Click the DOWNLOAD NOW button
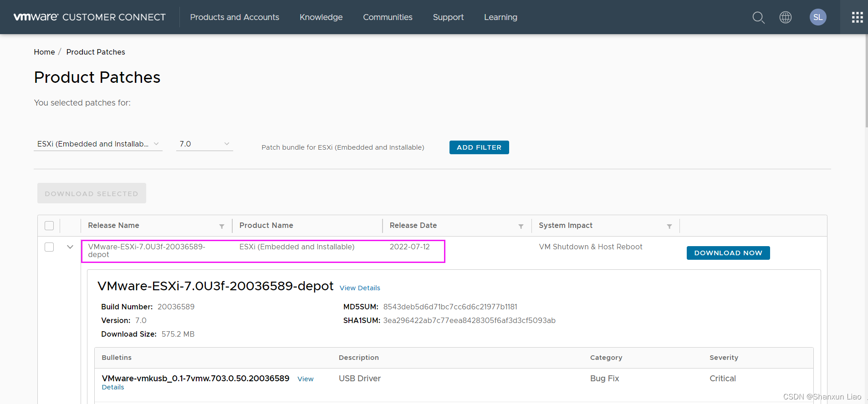The image size is (868, 404). coord(728,253)
